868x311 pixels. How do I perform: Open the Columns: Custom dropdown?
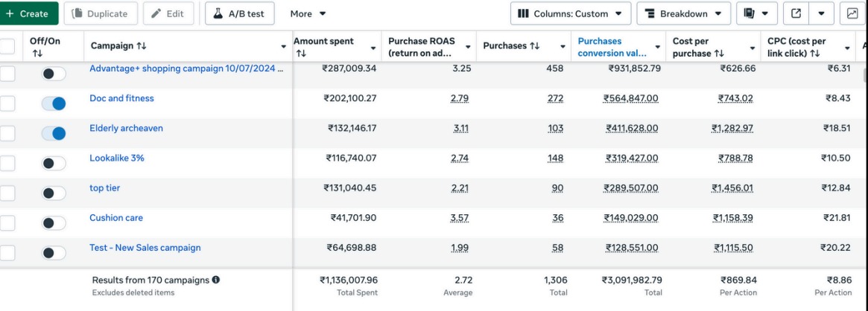(571, 13)
